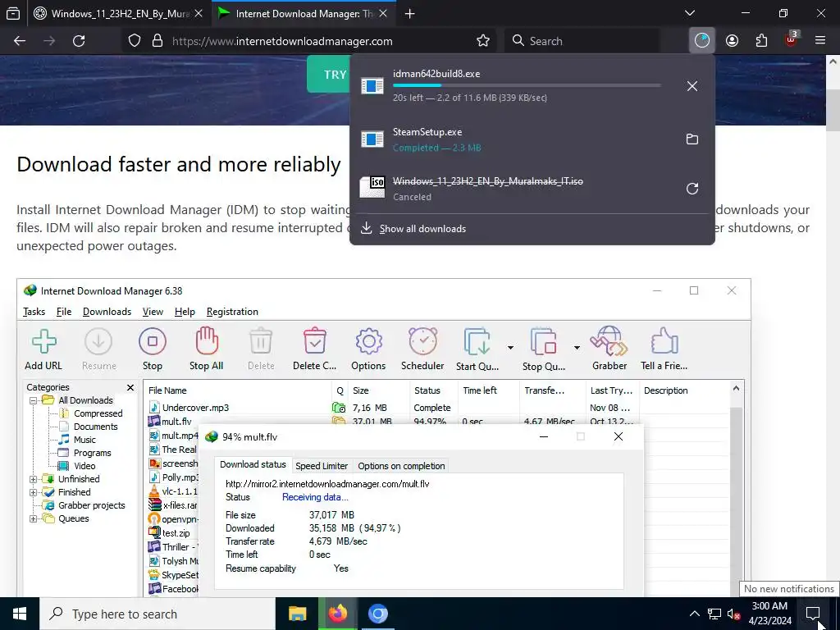Select Grabber projects in tree
Screen dimensions: 840x630
click(92, 505)
